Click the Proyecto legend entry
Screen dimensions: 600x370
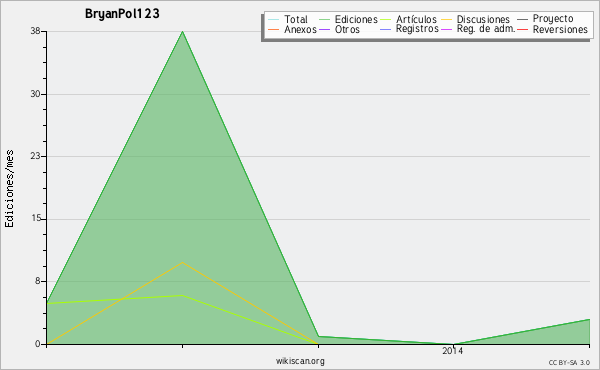point(545,18)
